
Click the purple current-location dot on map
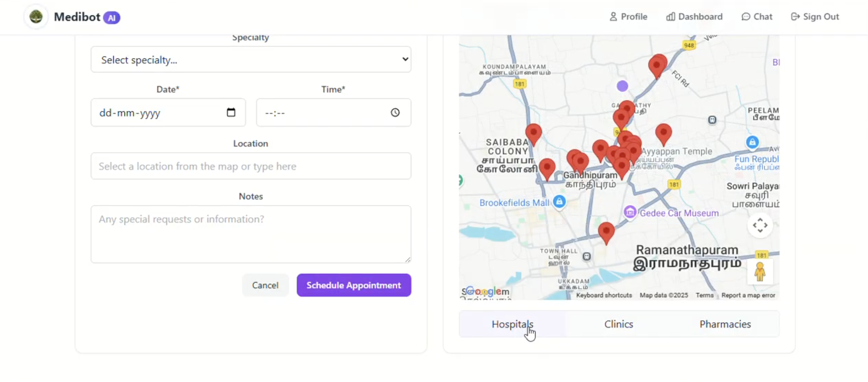point(622,86)
